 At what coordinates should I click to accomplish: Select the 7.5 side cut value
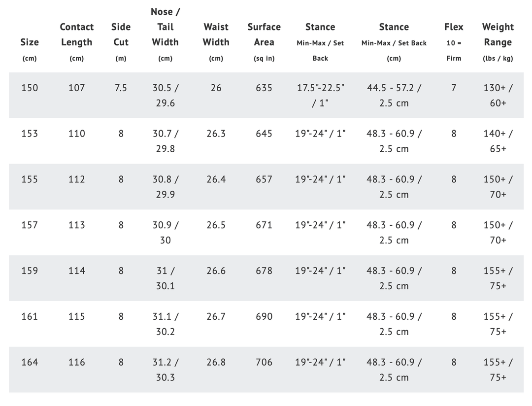(x=121, y=88)
